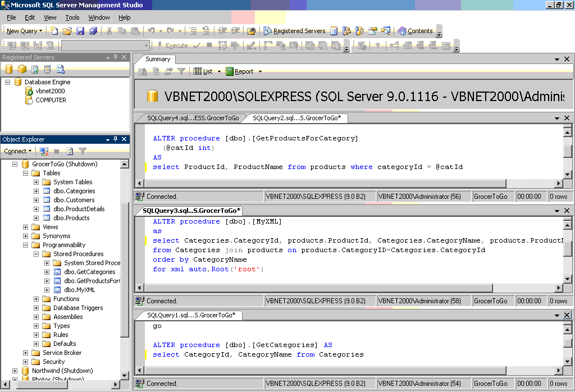
Task: Click SQLQuery3 horizontal scrollbar right arrow
Action: [559, 288]
